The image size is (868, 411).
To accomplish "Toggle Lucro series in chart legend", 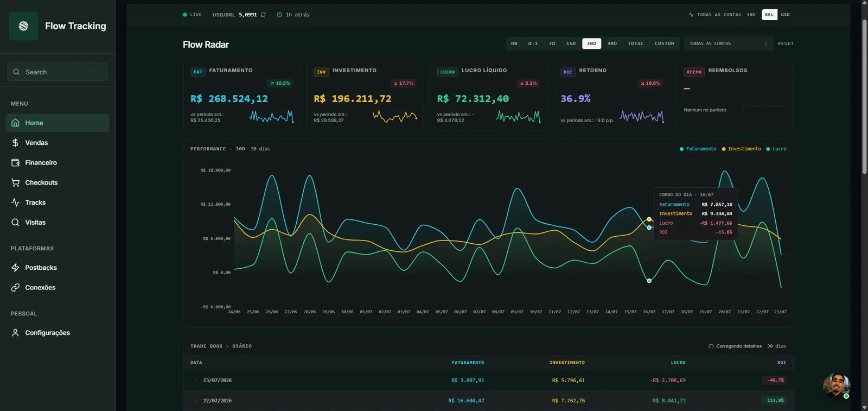I will [x=776, y=149].
